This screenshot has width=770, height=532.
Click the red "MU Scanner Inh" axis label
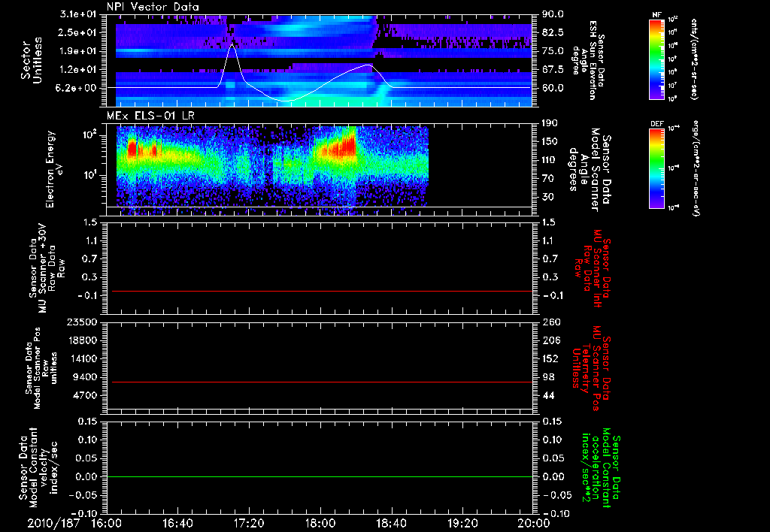(593, 268)
